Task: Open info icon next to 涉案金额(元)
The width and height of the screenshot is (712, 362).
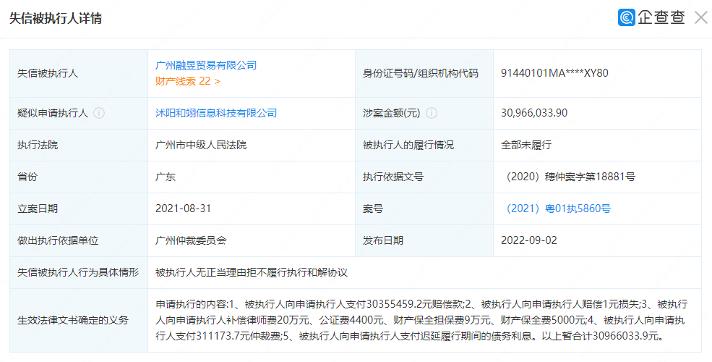Action: tap(431, 113)
